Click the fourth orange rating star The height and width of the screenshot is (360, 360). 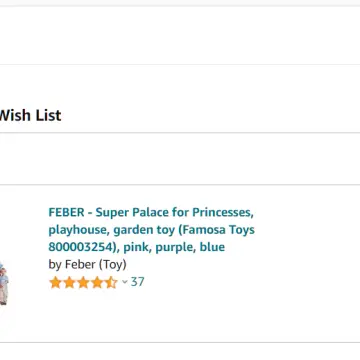pyautogui.click(x=97, y=283)
